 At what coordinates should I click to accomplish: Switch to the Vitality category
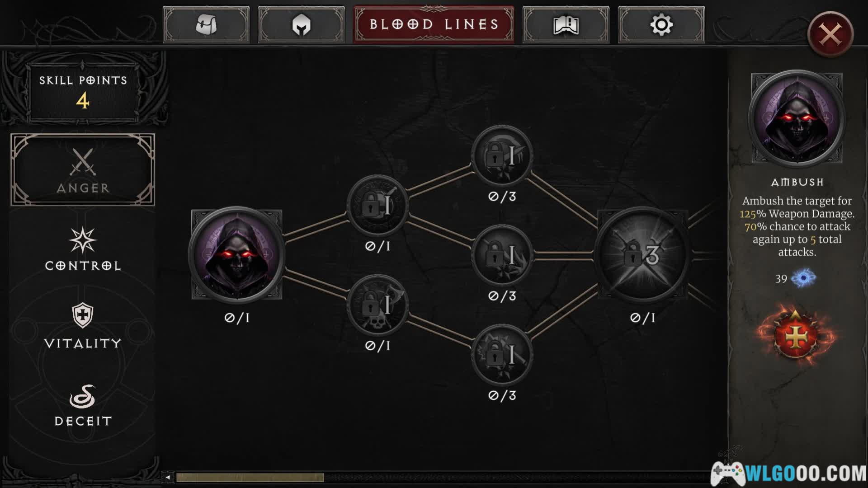[x=83, y=326]
